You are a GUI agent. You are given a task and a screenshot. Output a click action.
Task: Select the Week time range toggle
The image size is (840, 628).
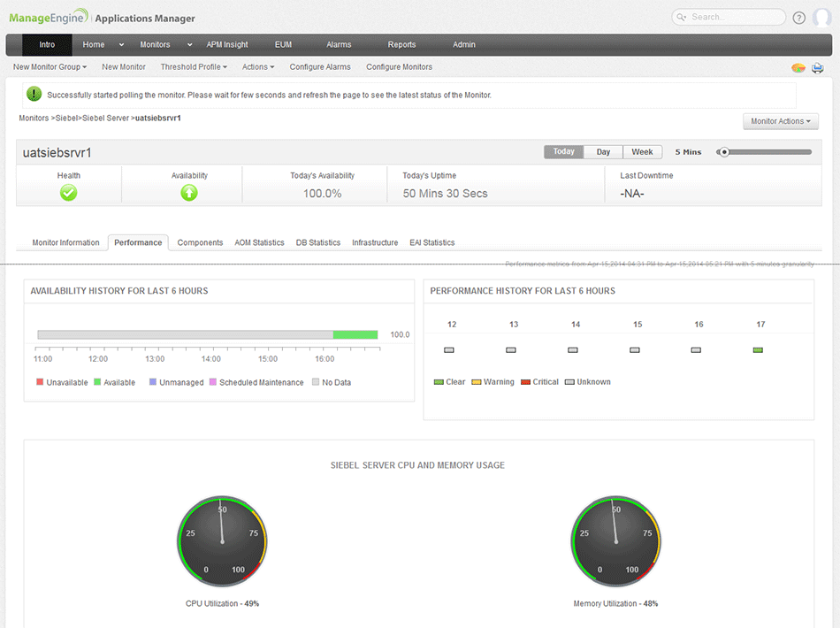[x=642, y=151]
